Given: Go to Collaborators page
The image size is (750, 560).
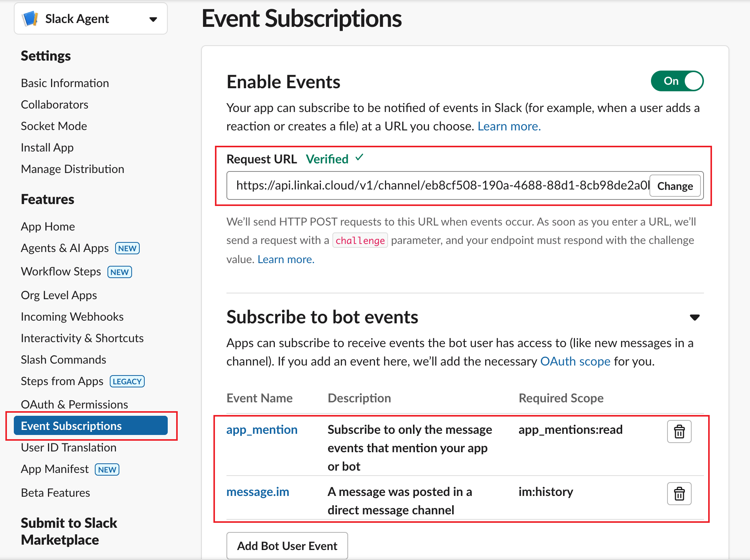Looking at the screenshot, I should point(55,105).
